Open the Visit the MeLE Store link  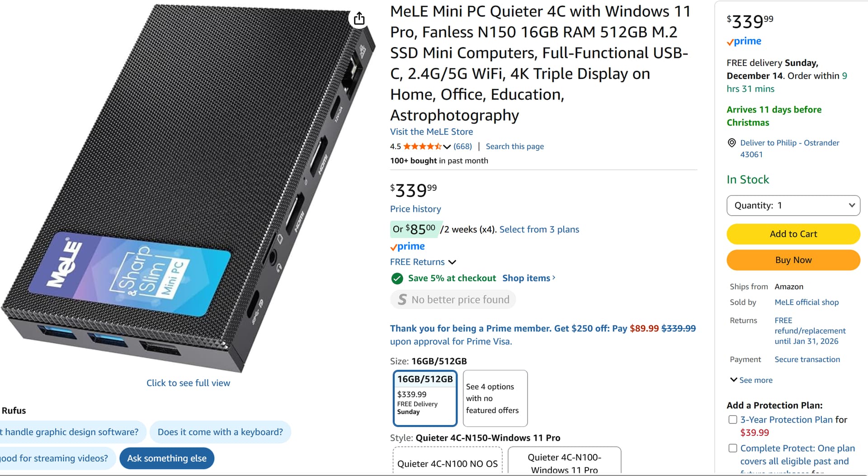[431, 132]
